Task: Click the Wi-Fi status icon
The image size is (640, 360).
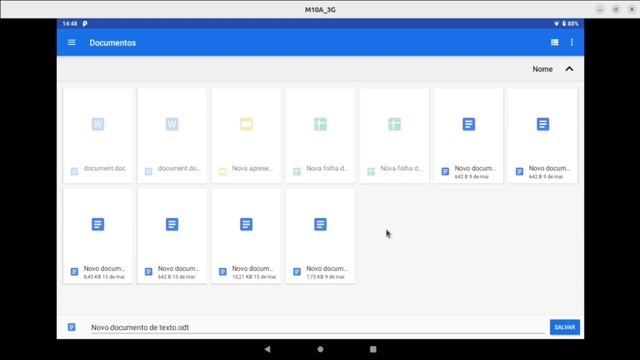Action: pos(556,24)
